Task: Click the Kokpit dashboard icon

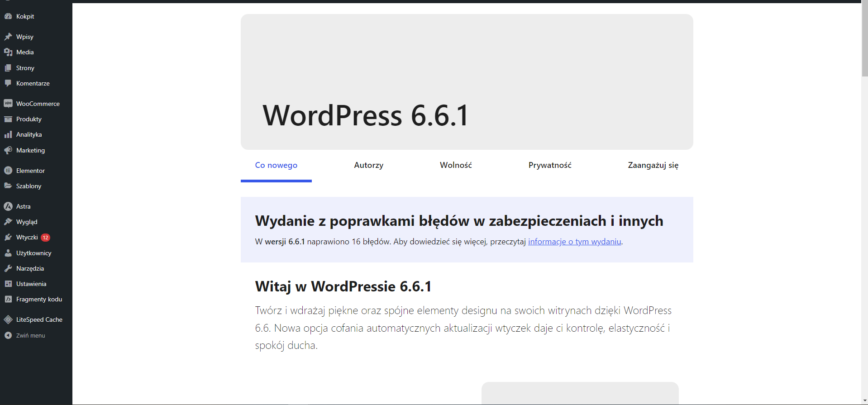Action: (8, 16)
